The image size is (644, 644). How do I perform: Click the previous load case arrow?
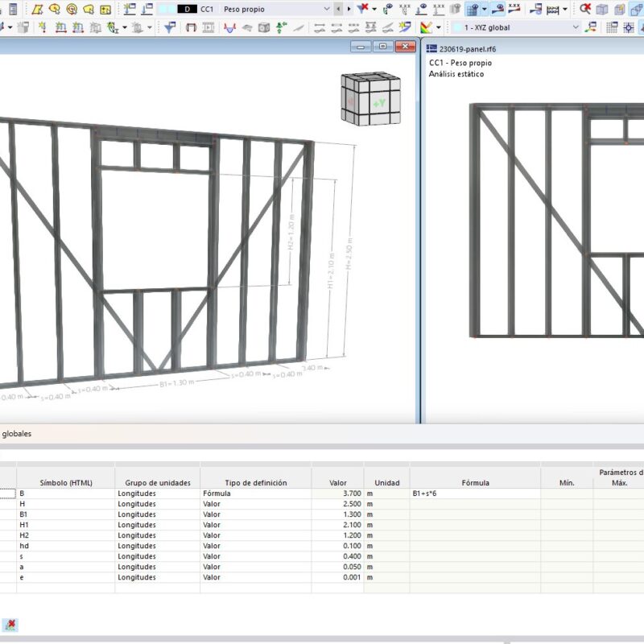point(338,9)
